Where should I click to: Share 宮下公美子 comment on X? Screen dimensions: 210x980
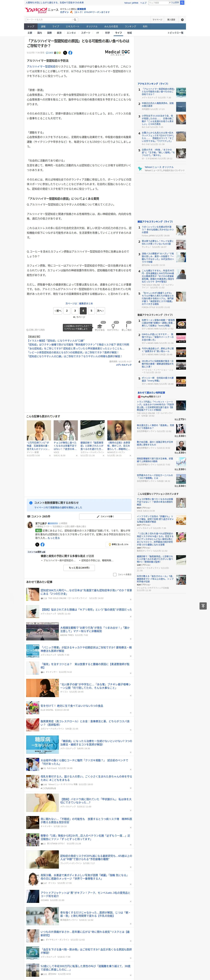[37, 544]
